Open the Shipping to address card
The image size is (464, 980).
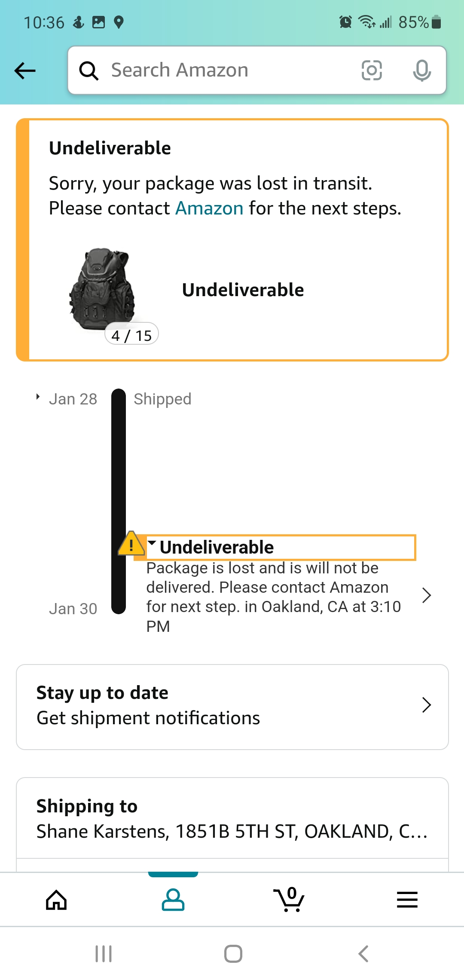click(x=232, y=819)
